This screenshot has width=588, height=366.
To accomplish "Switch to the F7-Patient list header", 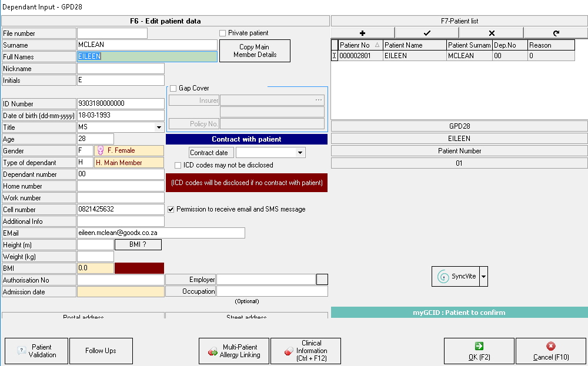I will point(459,21).
